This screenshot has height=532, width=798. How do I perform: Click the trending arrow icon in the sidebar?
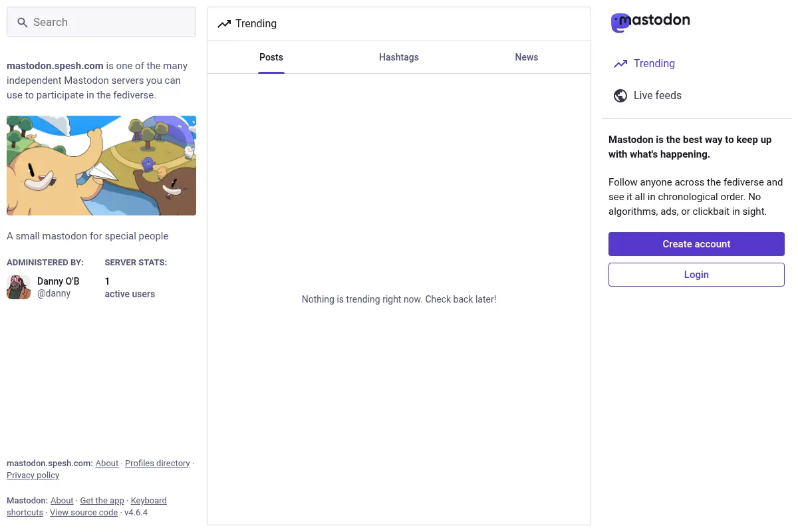620,64
